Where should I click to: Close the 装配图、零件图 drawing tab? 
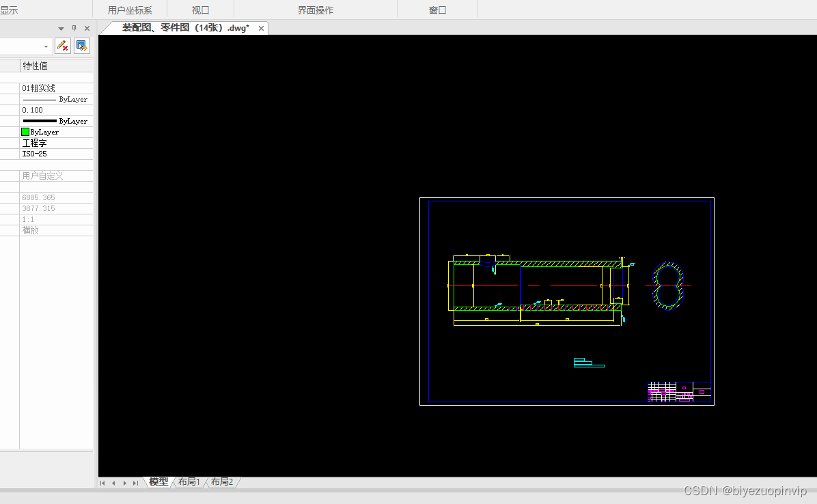[261, 28]
